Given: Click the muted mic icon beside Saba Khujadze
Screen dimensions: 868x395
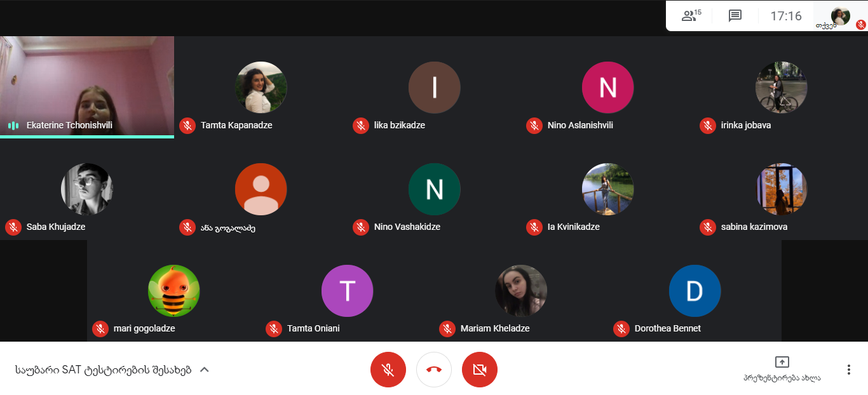Looking at the screenshot, I should (13, 227).
